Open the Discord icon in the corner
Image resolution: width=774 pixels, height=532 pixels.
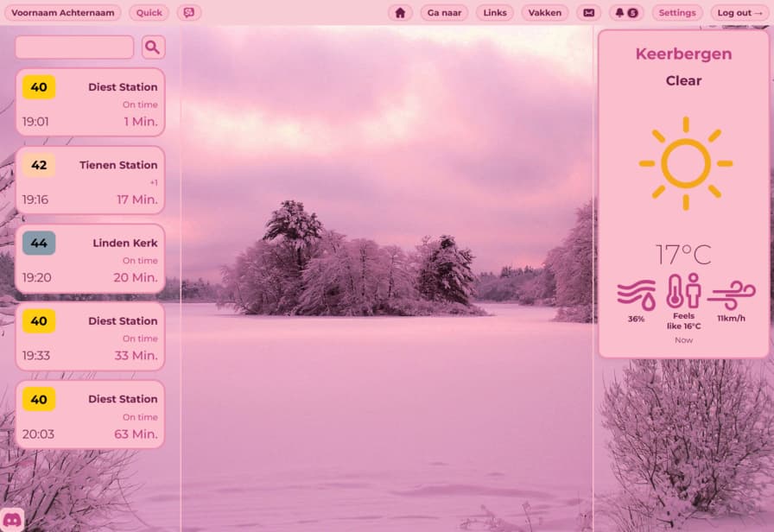pyautogui.click(x=12, y=519)
